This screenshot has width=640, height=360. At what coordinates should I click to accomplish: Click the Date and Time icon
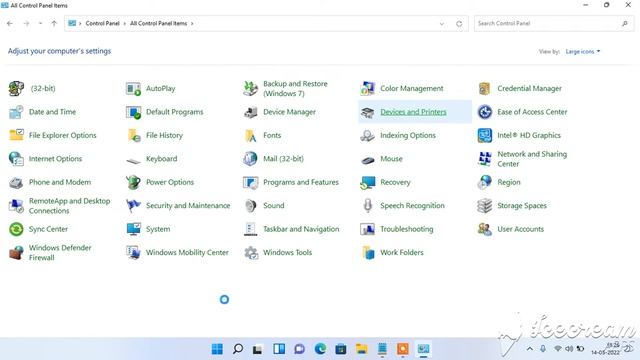[x=16, y=112]
